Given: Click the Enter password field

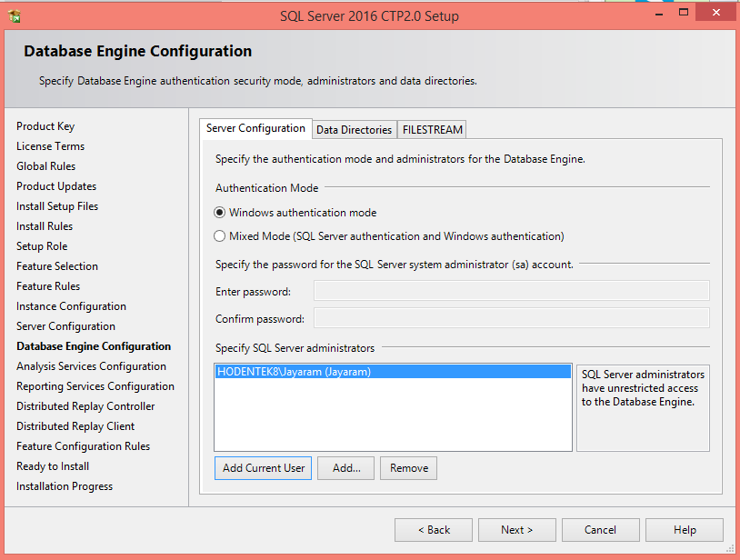Looking at the screenshot, I should [509, 290].
